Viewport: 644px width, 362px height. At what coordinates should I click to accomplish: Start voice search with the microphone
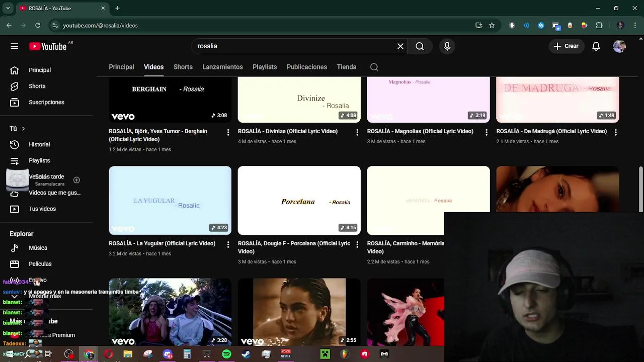(x=447, y=46)
